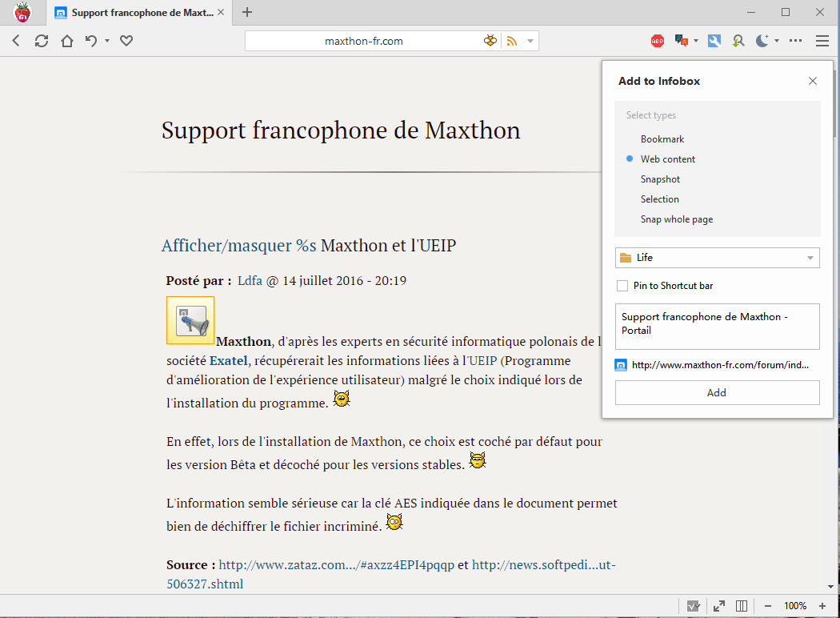Viewport: 840px width, 618px height.
Task: Reload the page with refresh icon
Action: click(x=42, y=41)
